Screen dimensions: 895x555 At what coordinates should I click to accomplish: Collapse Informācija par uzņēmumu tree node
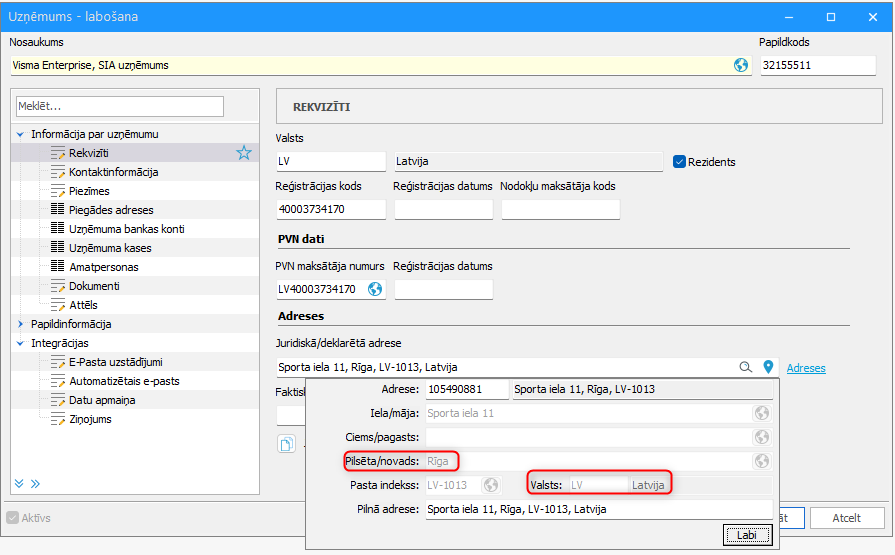pyautogui.click(x=20, y=134)
